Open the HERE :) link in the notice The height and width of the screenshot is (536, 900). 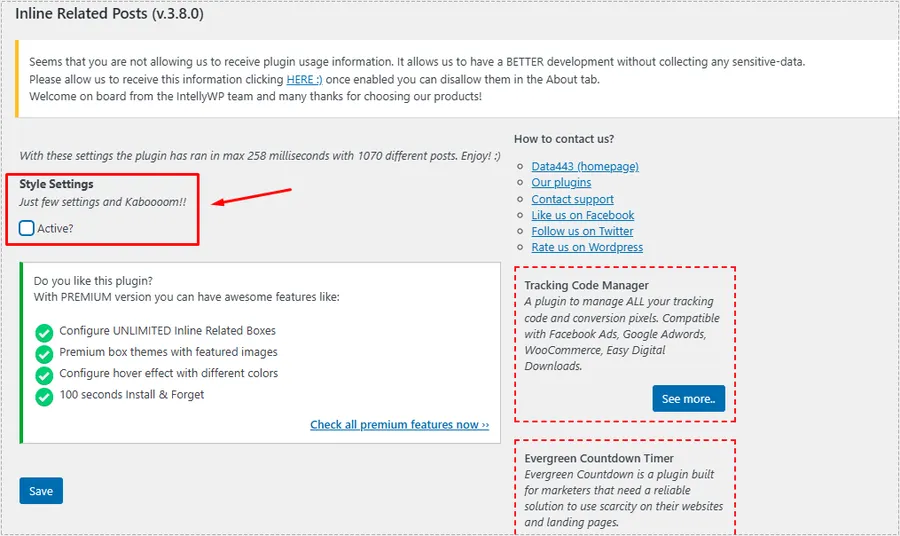304,79
